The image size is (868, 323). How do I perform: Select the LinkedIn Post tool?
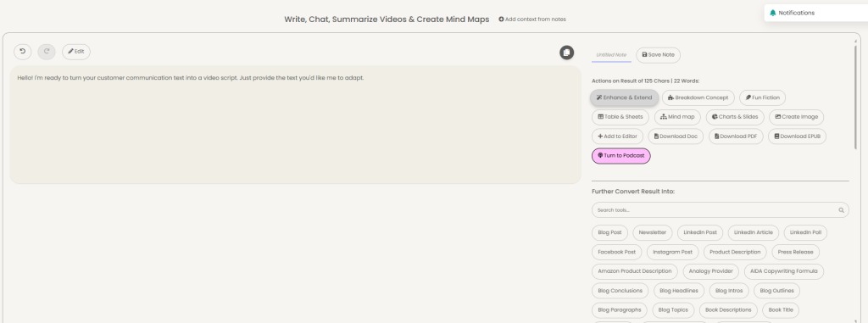tap(699, 232)
